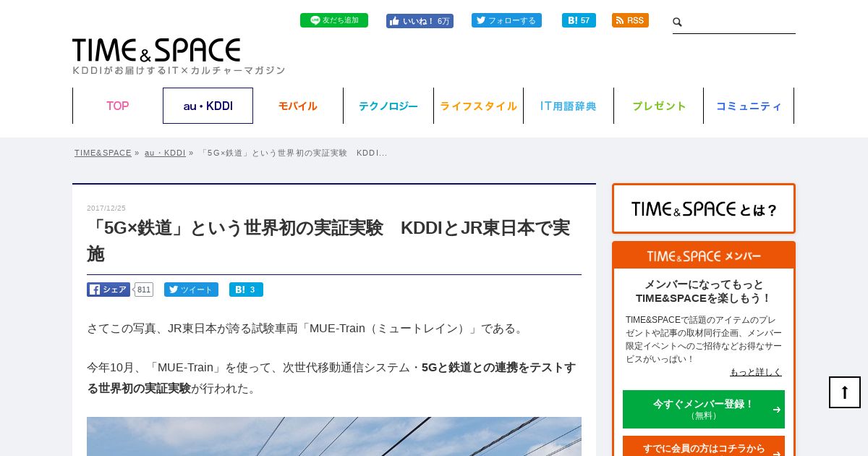
Task: Click the Hatena bookmark 57 button
Action: [x=579, y=20]
